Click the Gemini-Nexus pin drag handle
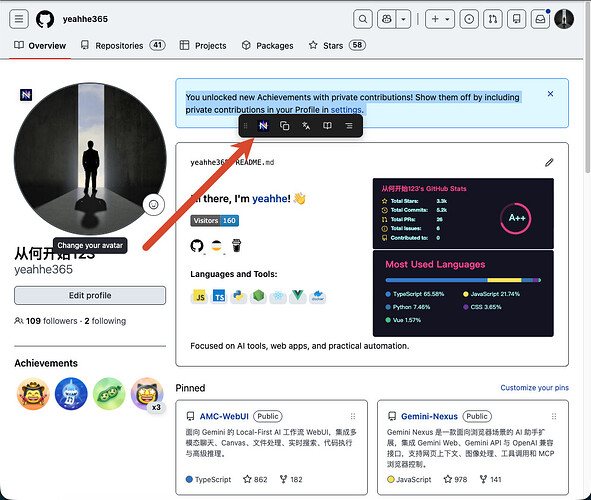 tap(554, 416)
